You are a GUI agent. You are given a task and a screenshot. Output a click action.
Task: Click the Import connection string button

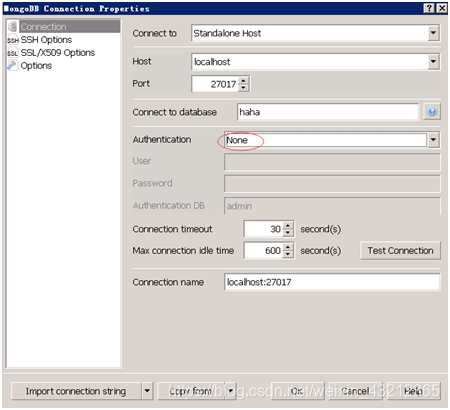tap(76, 391)
